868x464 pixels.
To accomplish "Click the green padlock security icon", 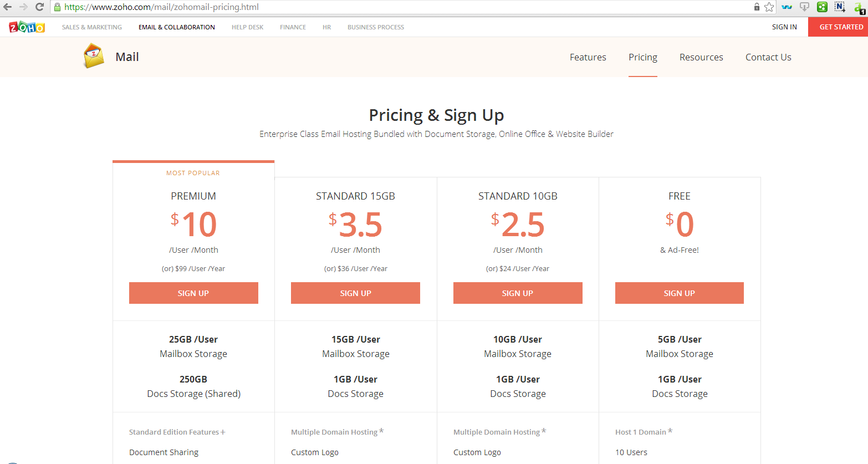I will coord(57,7).
